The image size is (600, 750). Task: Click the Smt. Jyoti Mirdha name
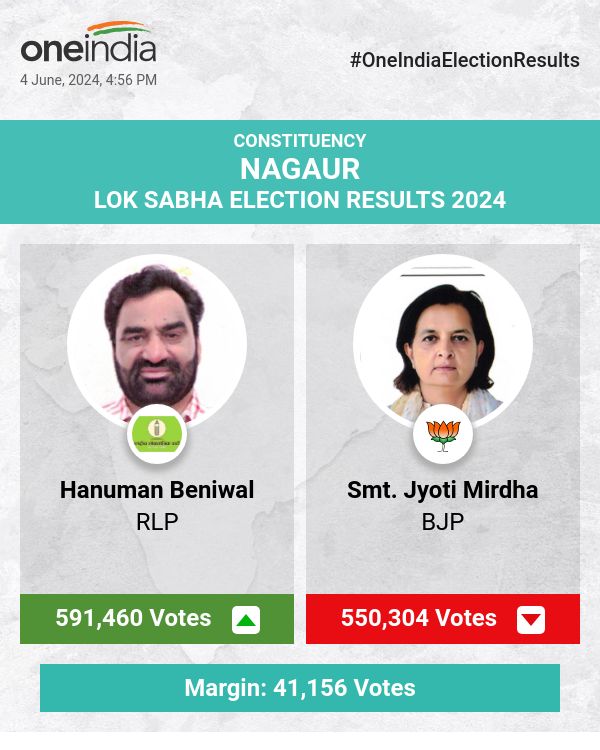[442, 490]
